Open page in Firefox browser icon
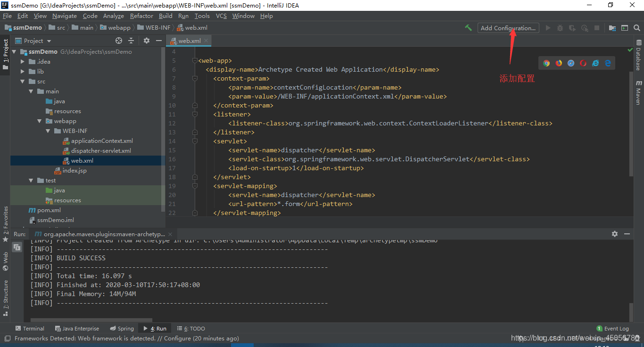This screenshot has height=347, width=644. coord(559,63)
